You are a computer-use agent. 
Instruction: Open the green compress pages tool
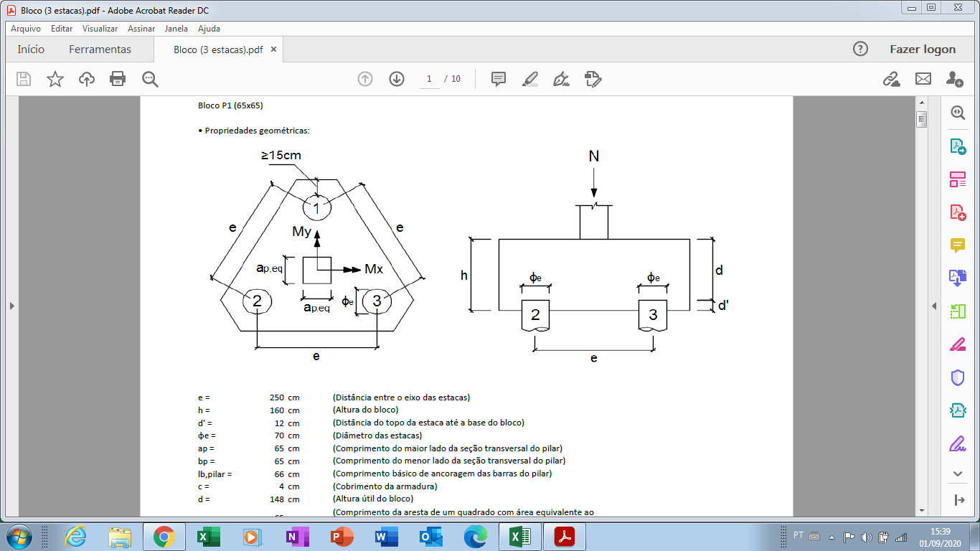tap(958, 311)
